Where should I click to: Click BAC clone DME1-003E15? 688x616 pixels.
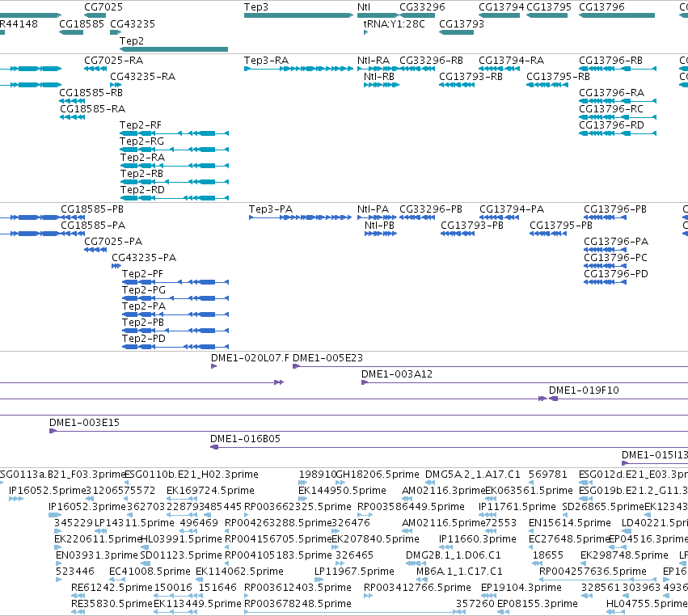click(84, 423)
